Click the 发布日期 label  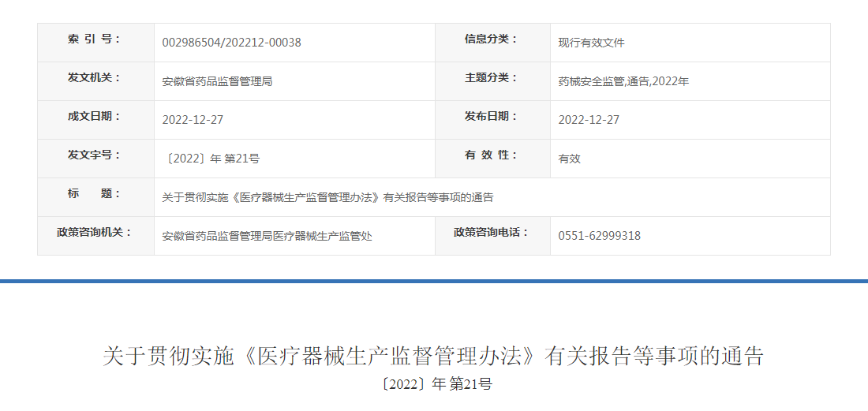pos(491,117)
